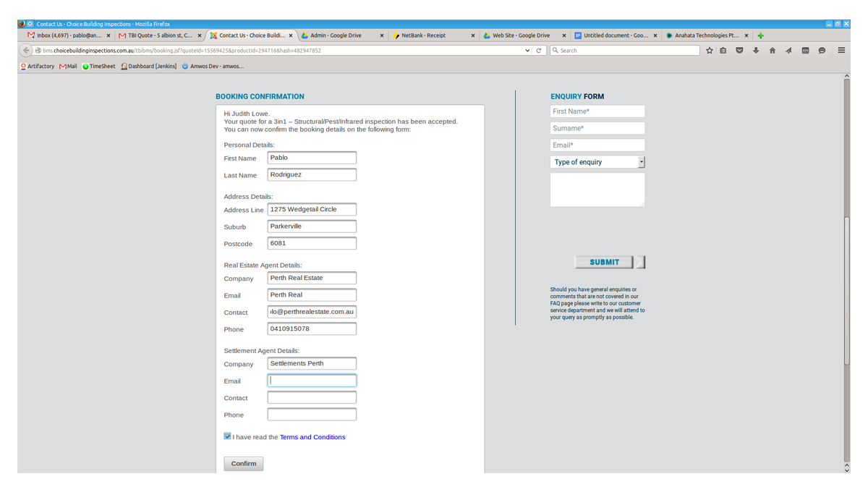Click the Postcode field

[x=312, y=243]
